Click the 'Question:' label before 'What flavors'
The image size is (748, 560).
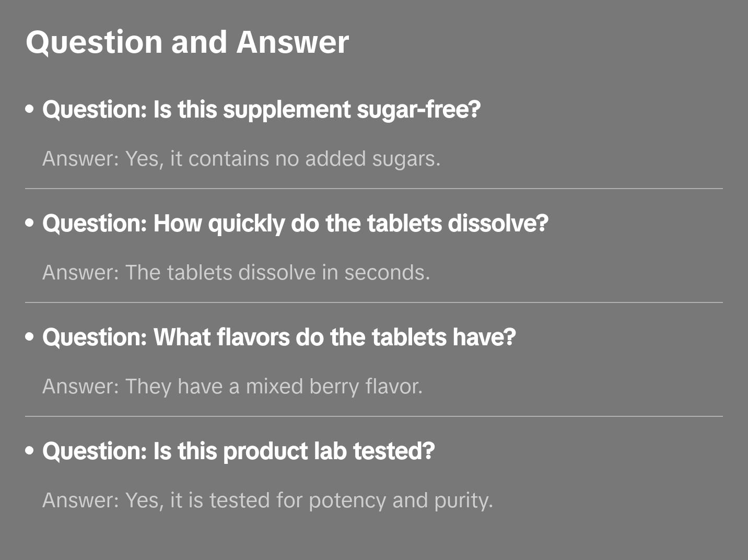coord(95,337)
